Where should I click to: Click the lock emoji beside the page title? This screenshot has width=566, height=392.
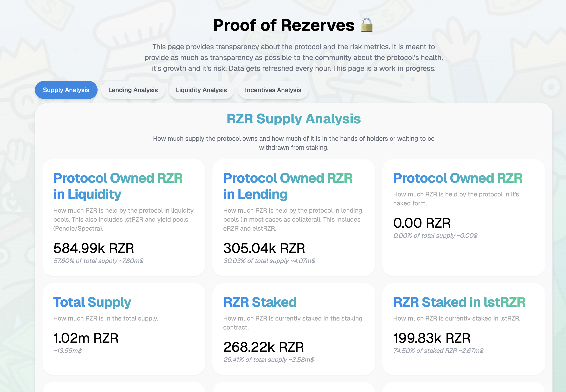tap(366, 25)
